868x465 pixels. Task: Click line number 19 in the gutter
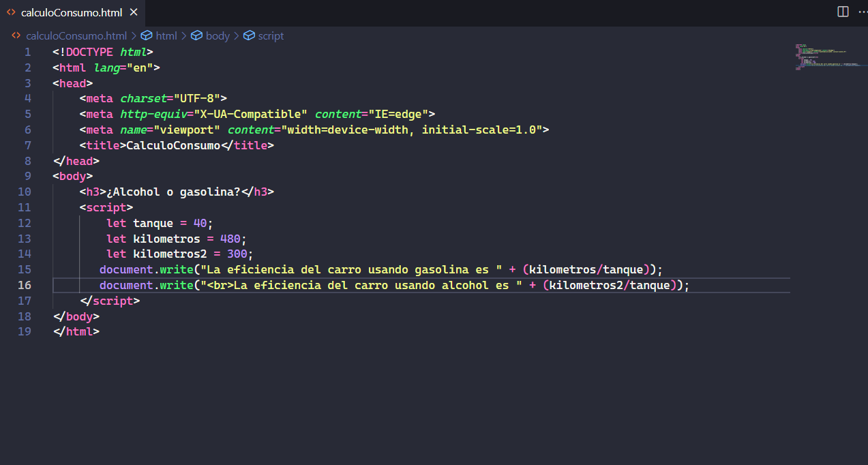[x=25, y=331]
